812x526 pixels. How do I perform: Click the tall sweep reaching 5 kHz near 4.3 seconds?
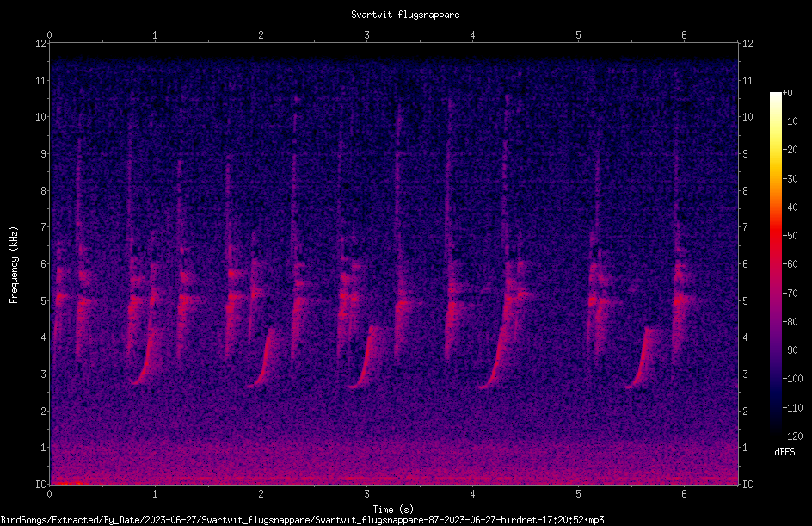(x=500, y=342)
